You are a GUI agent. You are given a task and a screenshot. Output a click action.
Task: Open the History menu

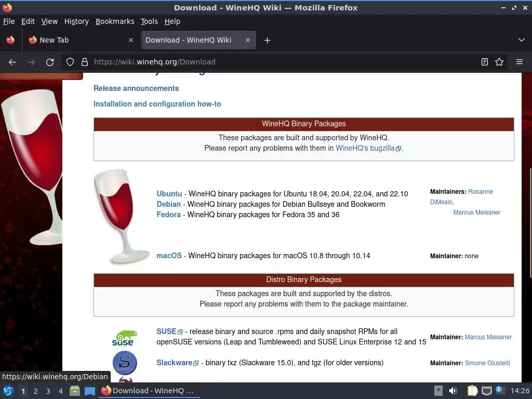pos(76,21)
